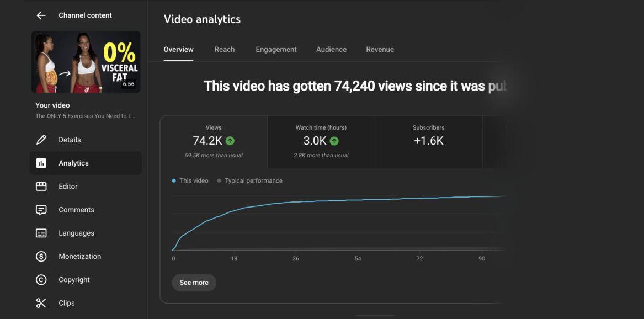The image size is (644, 319).
Task: Open Comments via the speech bubble icon
Action: [41, 210]
